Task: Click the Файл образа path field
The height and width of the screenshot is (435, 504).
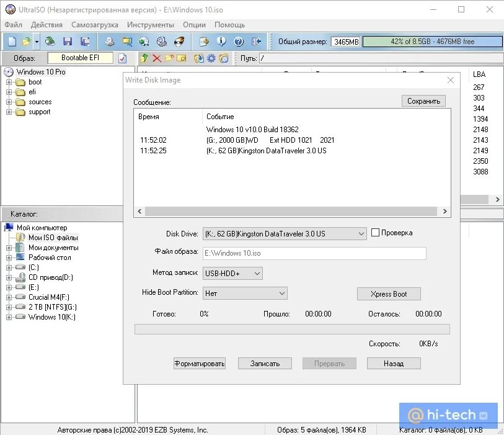Action: click(314, 253)
